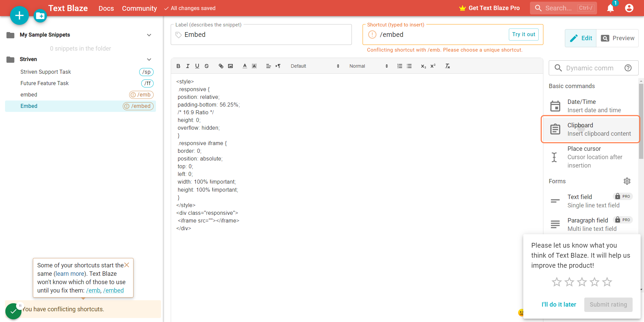Viewport: 644px width, 322px height.
Task: Toggle bold formatting in the editor toolbar
Action: click(178, 66)
